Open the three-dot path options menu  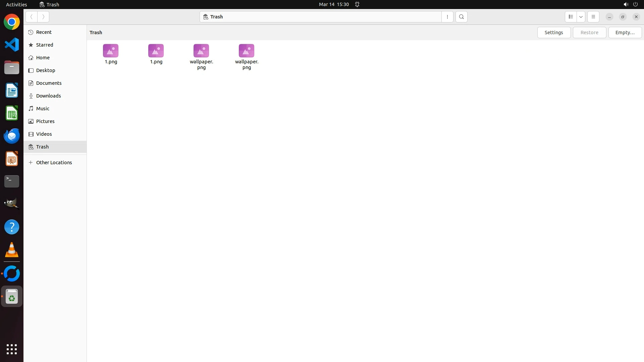(x=447, y=17)
